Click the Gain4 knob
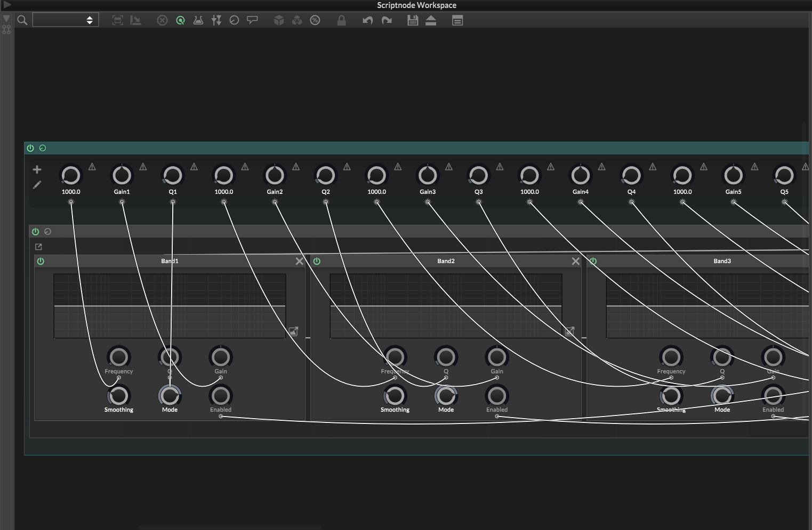 (581, 175)
